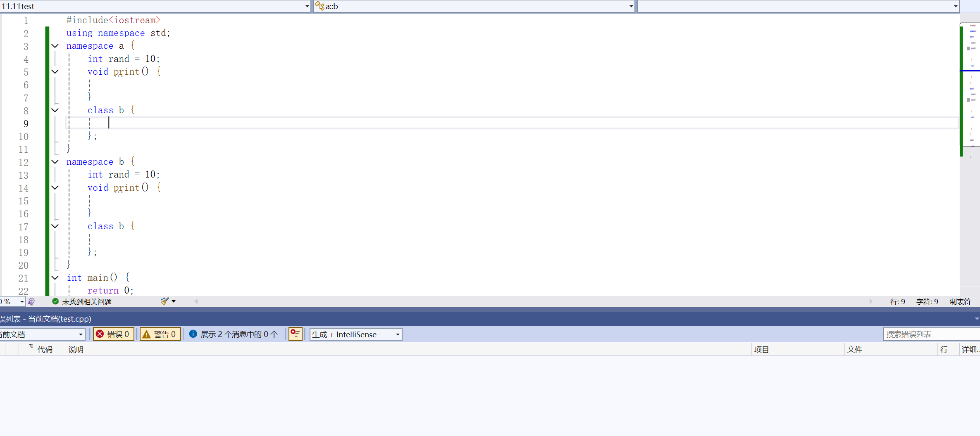Collapse class b block on line 8
Image resolution: width=980 pixels, height=436 pixels.
click(55, 110)
